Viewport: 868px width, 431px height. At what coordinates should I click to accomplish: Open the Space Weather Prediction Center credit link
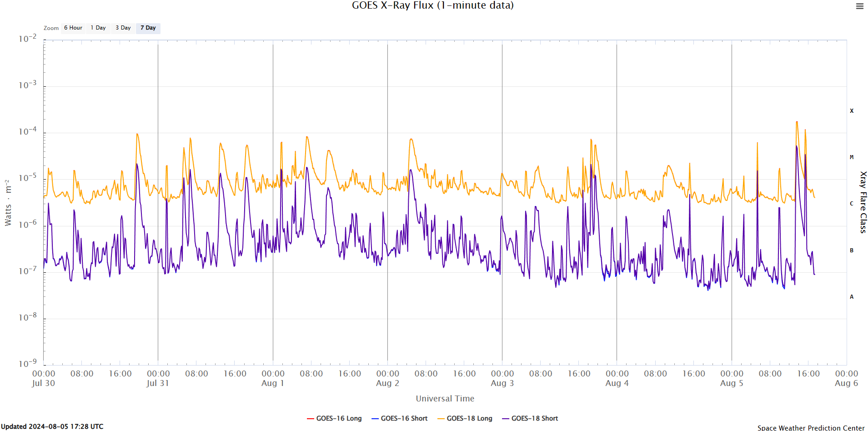click(811, 427)
